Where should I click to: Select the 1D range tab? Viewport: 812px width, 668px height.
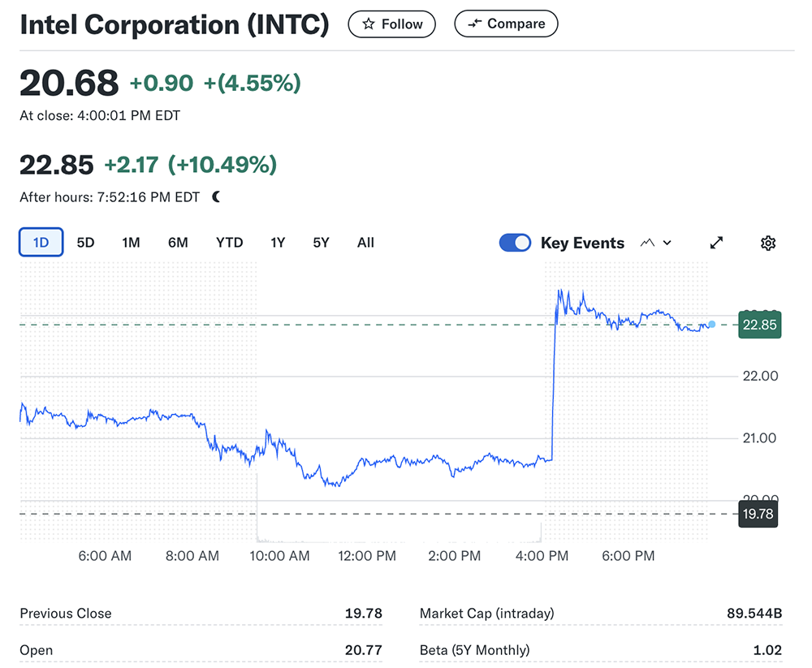pyautogui.click(x=41, y=243)
